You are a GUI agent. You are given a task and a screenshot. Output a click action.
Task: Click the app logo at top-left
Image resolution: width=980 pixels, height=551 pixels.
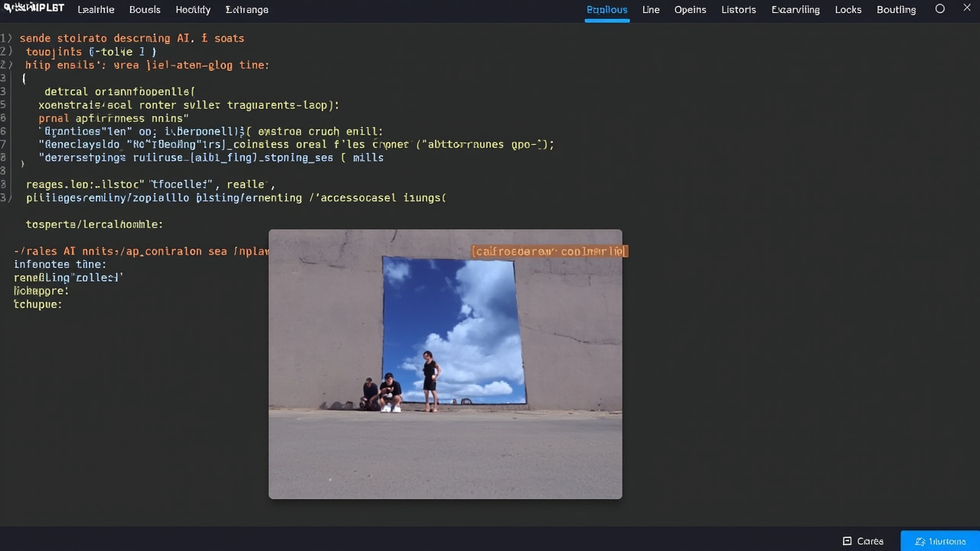pos(32,8)
